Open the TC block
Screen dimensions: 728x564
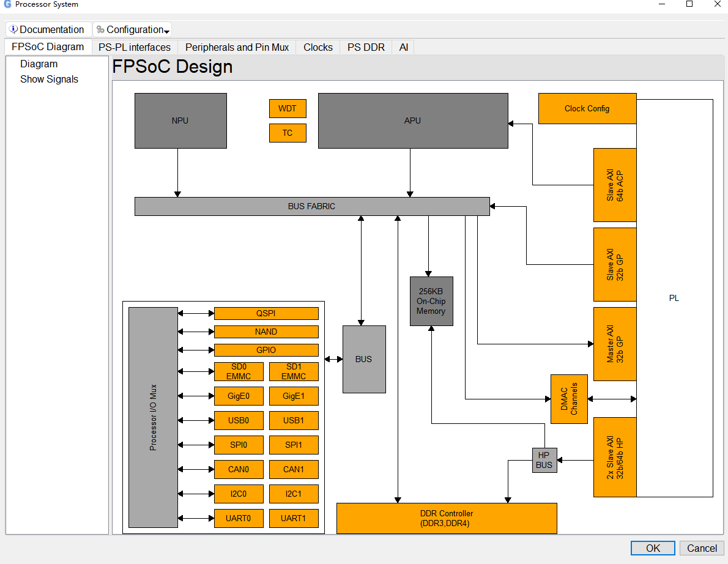click(288, 133)
